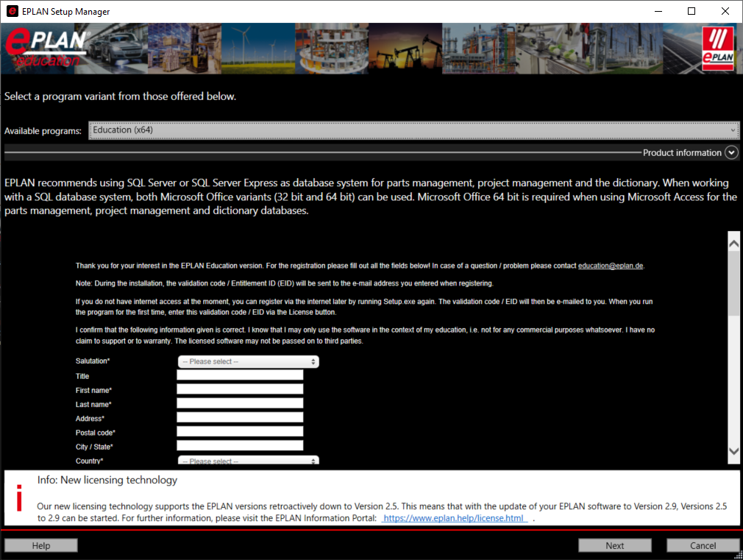Close the EPLAN Setup Manager window
This screenshot has width=743, height=560.
coord(725,11)
